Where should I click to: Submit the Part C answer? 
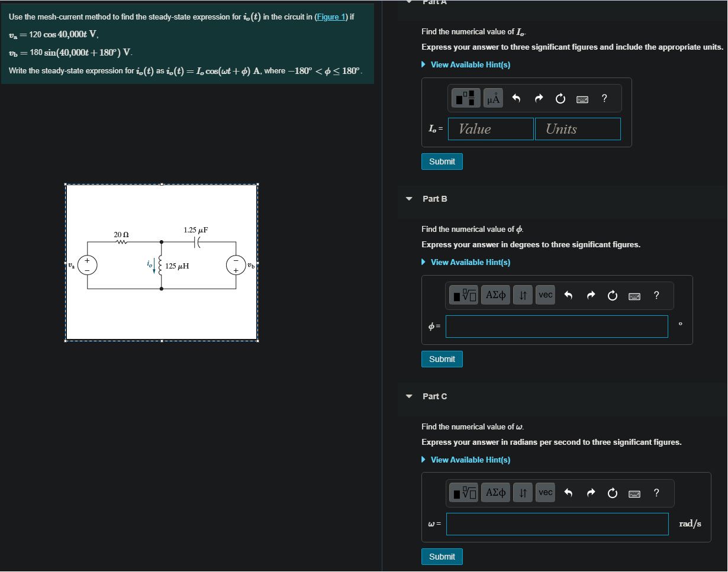[442, 556]
